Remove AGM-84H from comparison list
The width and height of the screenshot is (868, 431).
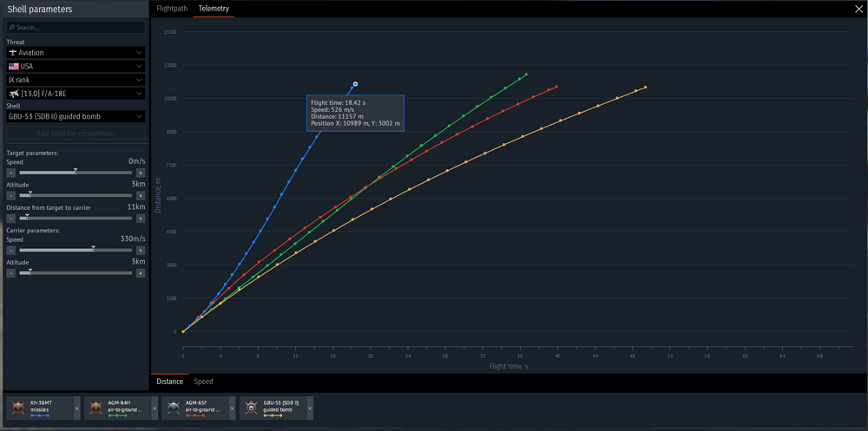pos(155,408)
